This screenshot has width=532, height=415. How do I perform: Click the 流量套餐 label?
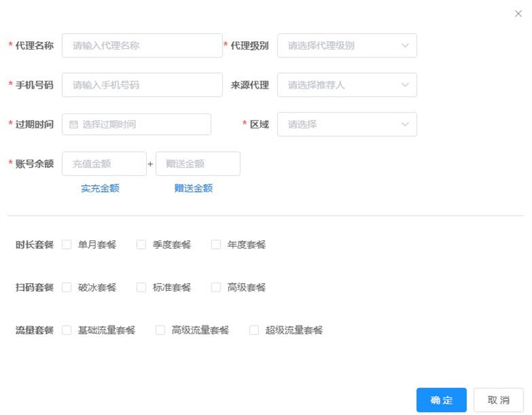pos(34,330)
